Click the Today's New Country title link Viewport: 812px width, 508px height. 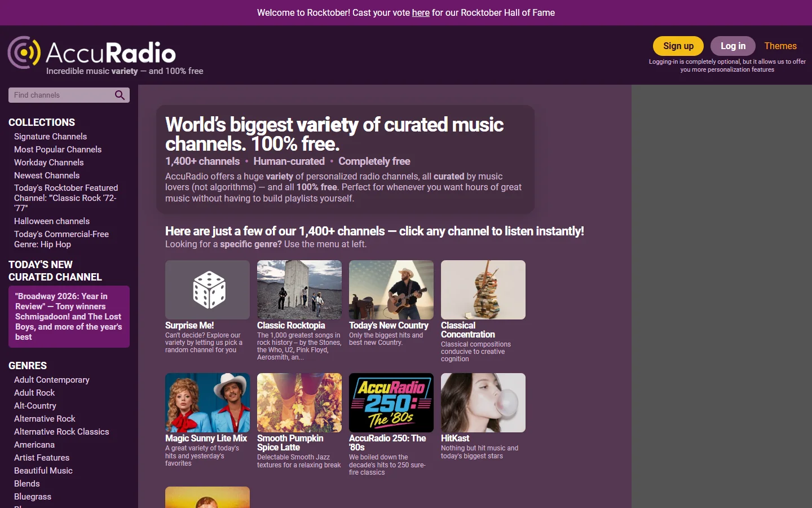coord(389,325)
